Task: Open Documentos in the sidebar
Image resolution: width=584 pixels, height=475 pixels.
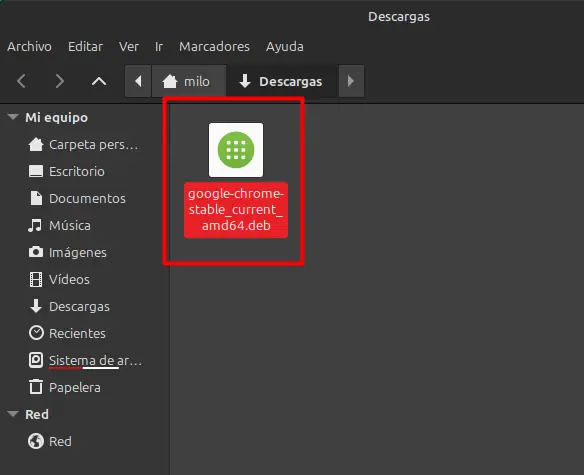Action: [x=87, y=199]
